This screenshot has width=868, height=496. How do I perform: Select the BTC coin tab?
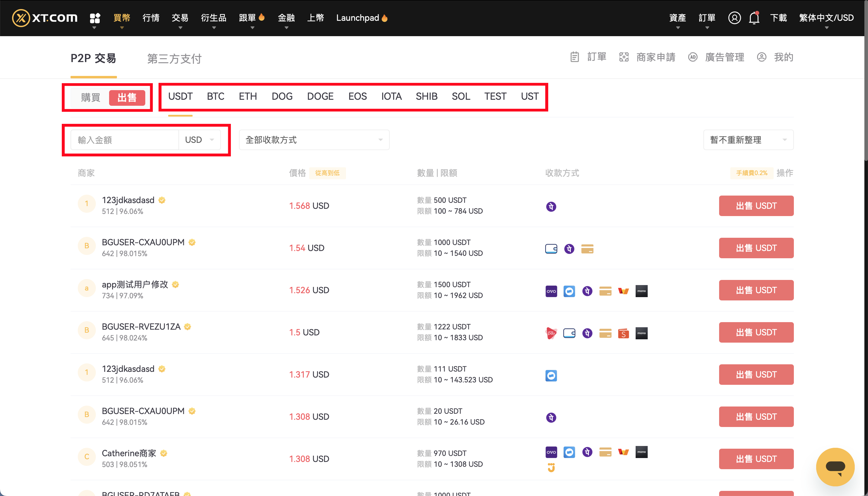pos(215,96)
